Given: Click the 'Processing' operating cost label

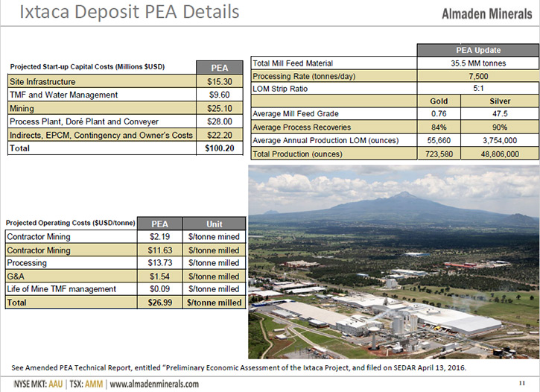Looking at the screenshot, I should (x=27, y=263).
